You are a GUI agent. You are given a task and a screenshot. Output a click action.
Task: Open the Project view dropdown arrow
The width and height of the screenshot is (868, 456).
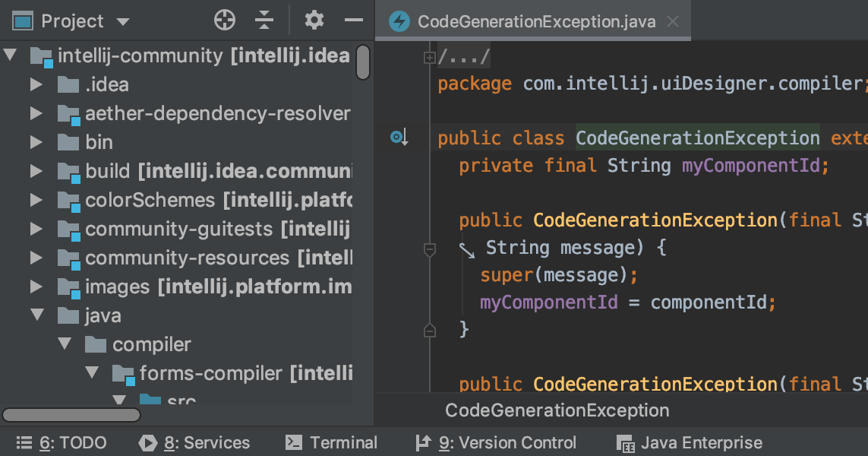[x=123, y=22]
